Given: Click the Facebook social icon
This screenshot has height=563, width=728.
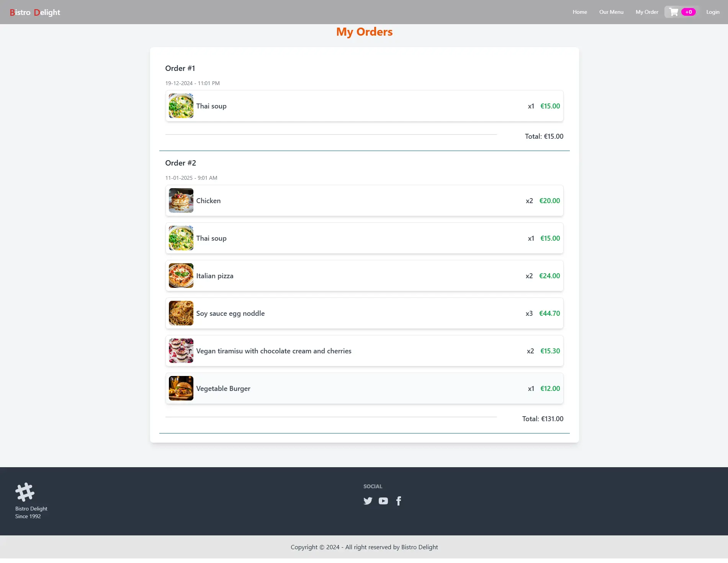Looking at the screenshot, I should coord(399,501).
